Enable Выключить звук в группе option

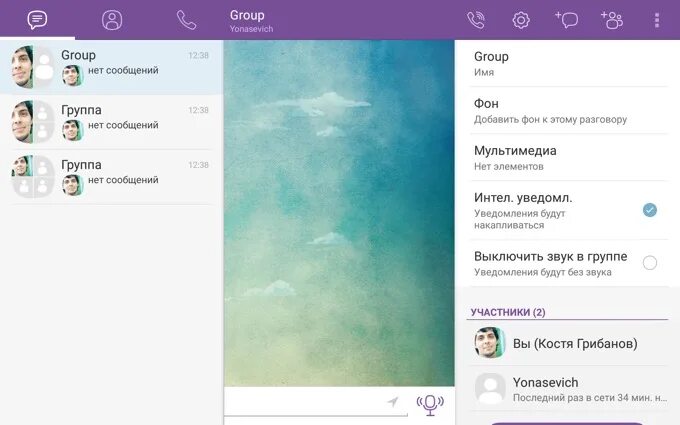[x=650, y=262]
